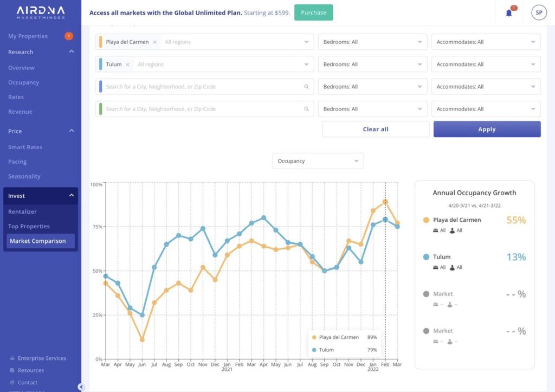Go to Pacing page

(x=17, y=162)
